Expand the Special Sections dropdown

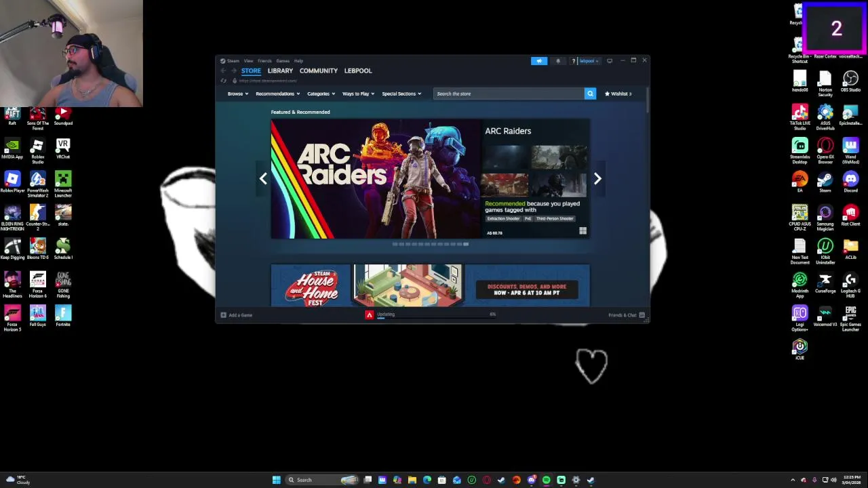401,94
